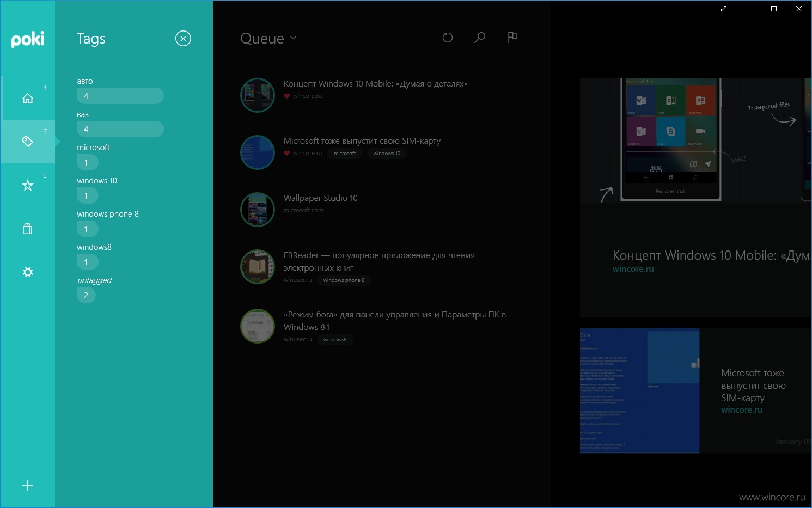Click thumbnail of Концепт Windows 10 Mobile item
Image resolution: width=812 pixels, height=508 pixels.
[258, 95]
